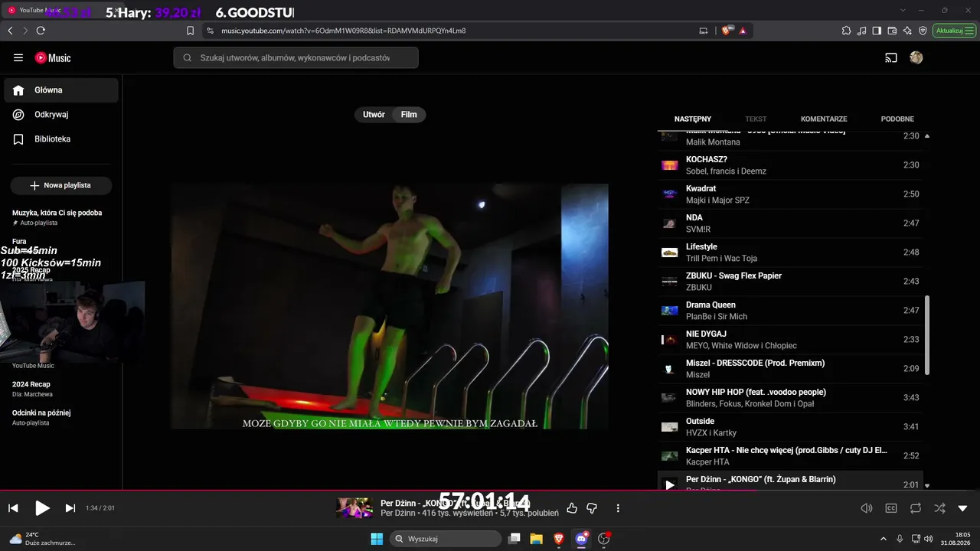980x551 pixels.
Task: Go back in browser history
Action: 10,31
